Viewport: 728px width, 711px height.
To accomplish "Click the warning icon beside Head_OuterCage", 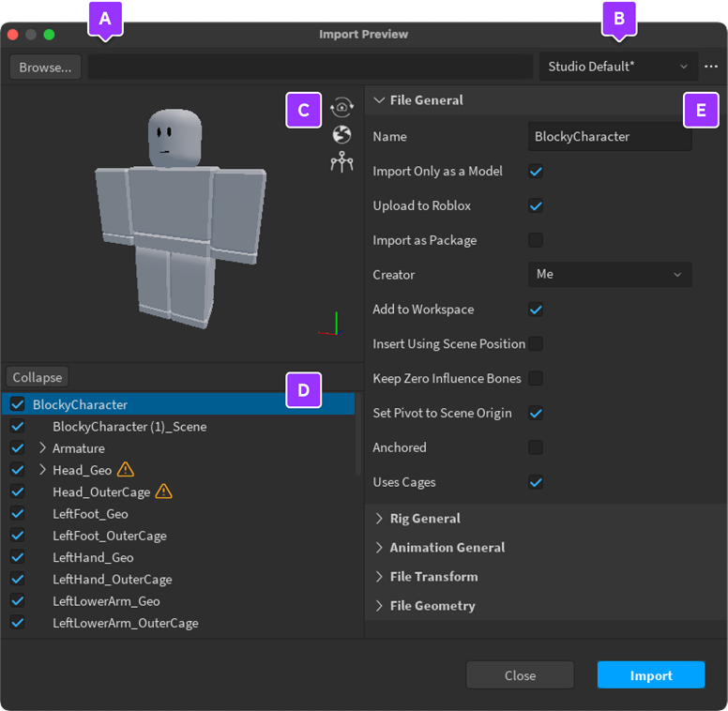I will pyautogui.click(x=163, y=492).
